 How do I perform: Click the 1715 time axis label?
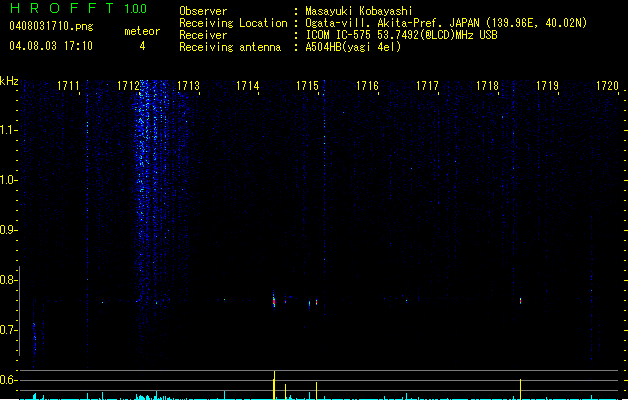(x=308, y=86)
